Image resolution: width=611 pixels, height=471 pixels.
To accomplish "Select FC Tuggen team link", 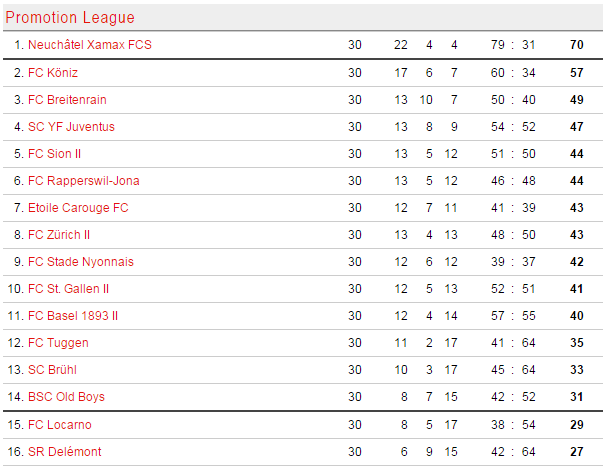I will (x=58, y=343).
